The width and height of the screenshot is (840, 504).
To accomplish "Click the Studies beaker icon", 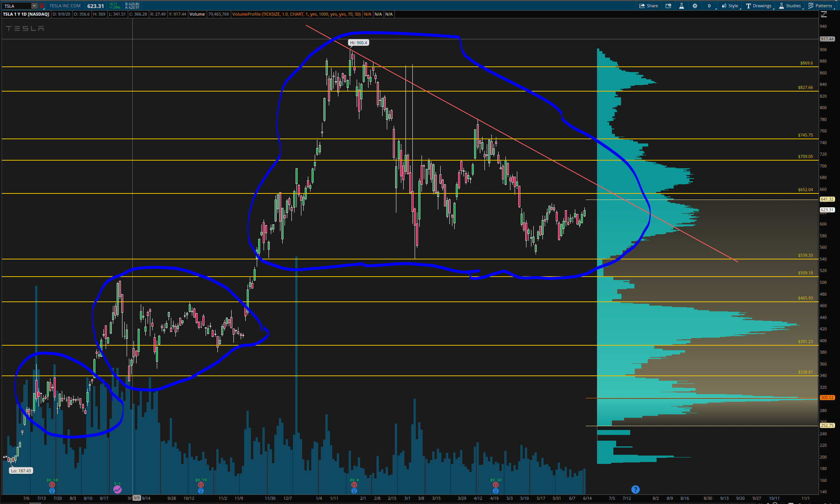I will (x=781, y=5).
